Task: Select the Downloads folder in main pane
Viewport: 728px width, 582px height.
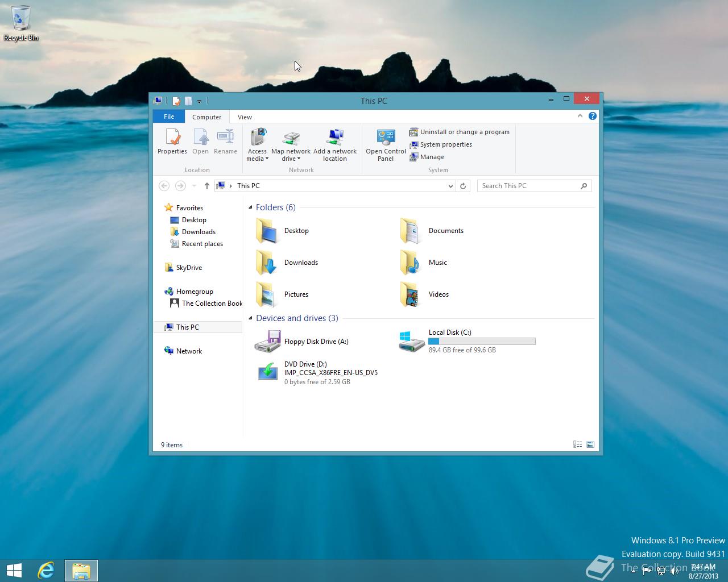Action: pyautogui.click(x=287, y=263)
